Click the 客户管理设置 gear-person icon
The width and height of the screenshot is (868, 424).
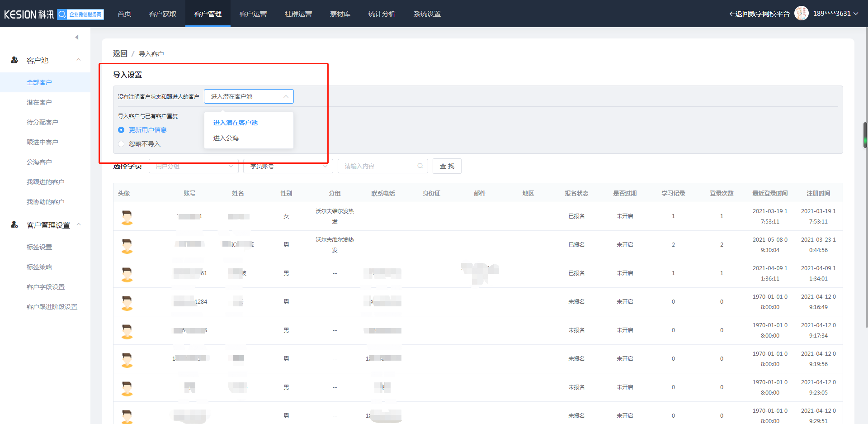coord(14,224)
